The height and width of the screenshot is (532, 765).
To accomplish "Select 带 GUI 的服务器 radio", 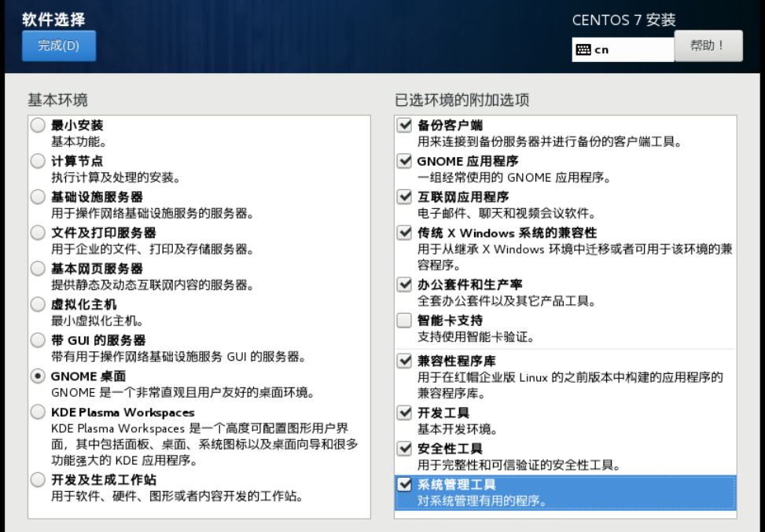I will (x=38, y=340).
